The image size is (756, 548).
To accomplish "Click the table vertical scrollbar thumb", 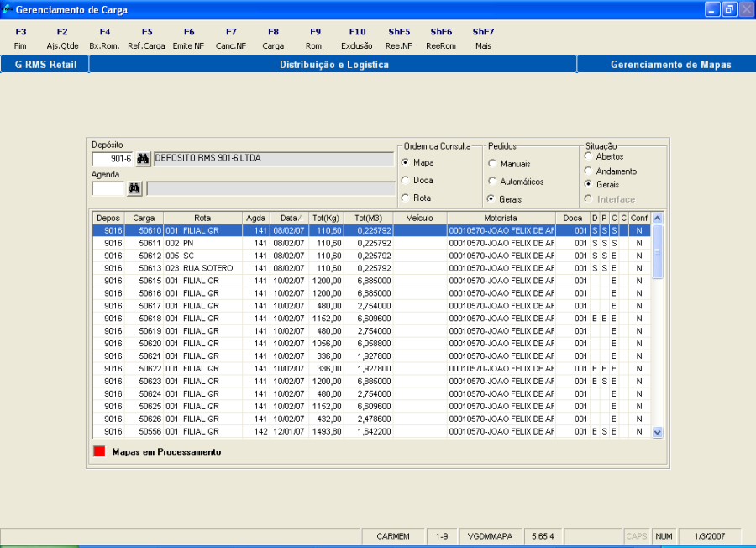I will click(x=657, y=251).
